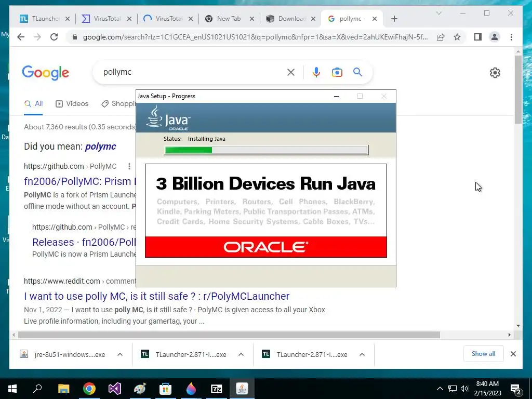The height and width of the screenshot is (399, 532).
Task: Switch to the TLauncher tab
Action: click(40, 19)
